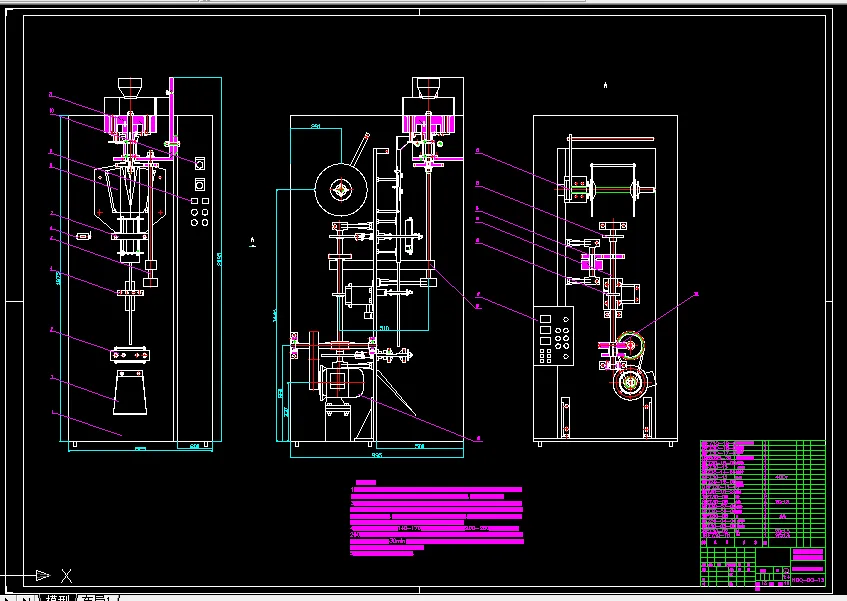This screenshot has height=601, width=847.
Task: Select the 510 dimension text
Action: pyautogui.click(x=384, y=328)
